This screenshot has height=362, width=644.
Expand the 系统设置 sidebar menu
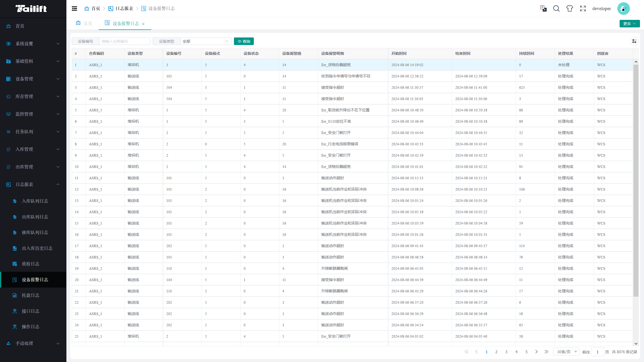(x=33, y=43)
